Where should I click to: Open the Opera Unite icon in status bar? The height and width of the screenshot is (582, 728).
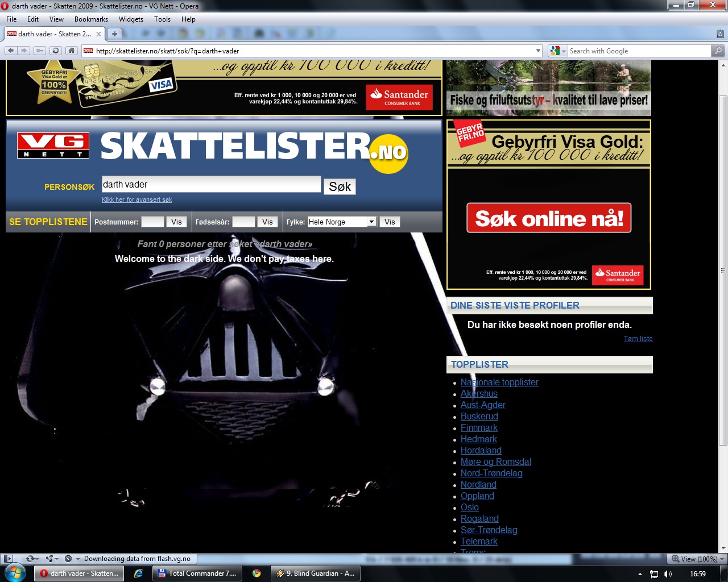49,559
